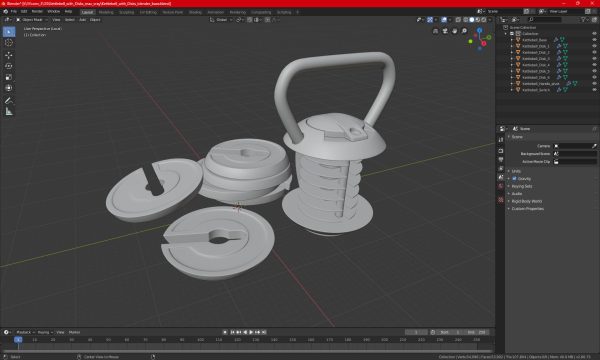Screen dimensions: 600x360
Task: Expand the Kettlebell_Disk_2 tree row
Action: click(512, 52)
